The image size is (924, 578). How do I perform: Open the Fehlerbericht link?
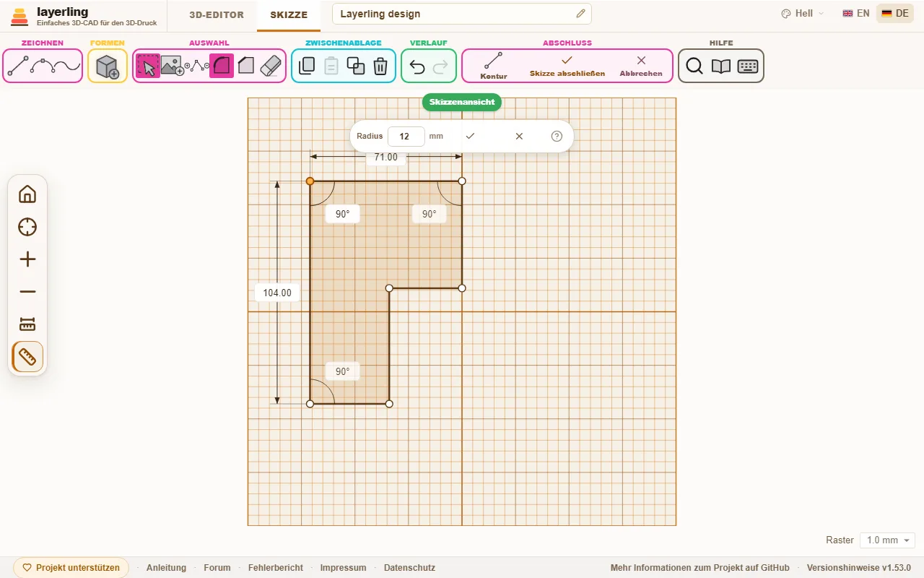pos(276,568)
